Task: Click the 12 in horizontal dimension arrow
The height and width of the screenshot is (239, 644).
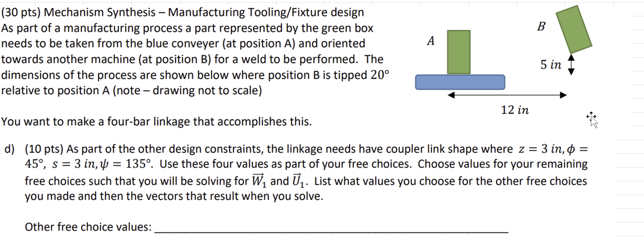Action: click(x=507, y=95)
